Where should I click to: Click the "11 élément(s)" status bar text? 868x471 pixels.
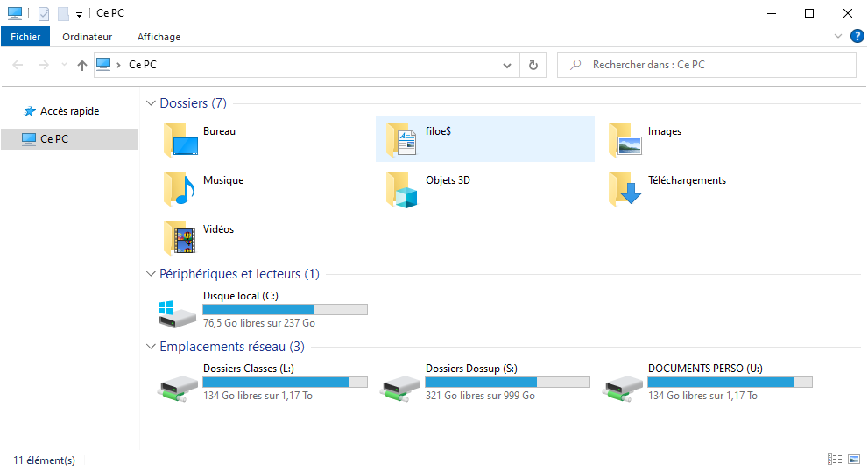45,460
